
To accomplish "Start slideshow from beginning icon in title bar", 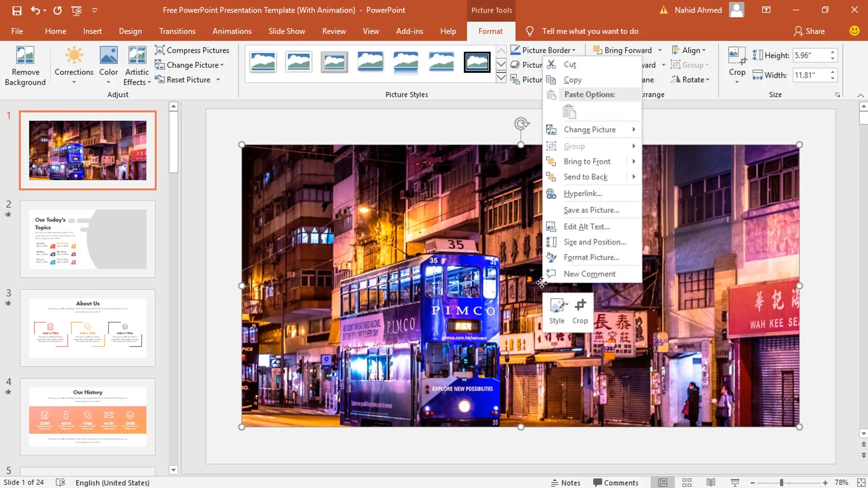I will pos(76,10).
